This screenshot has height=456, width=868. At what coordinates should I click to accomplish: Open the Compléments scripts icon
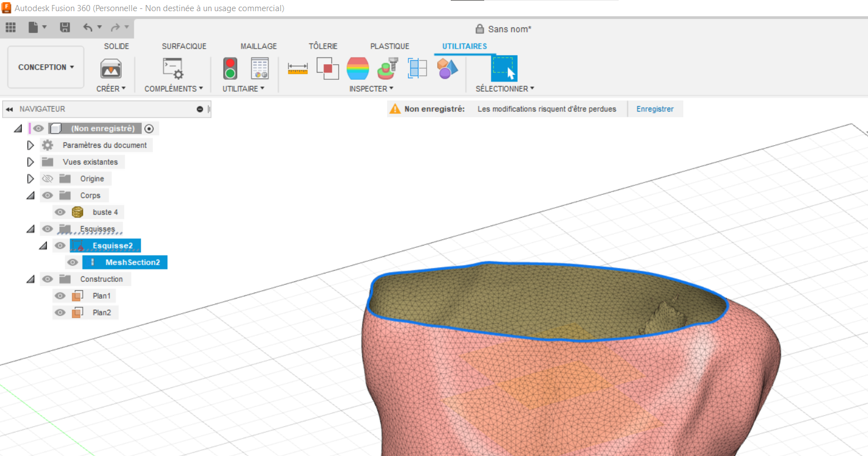[x=173, y=69]
